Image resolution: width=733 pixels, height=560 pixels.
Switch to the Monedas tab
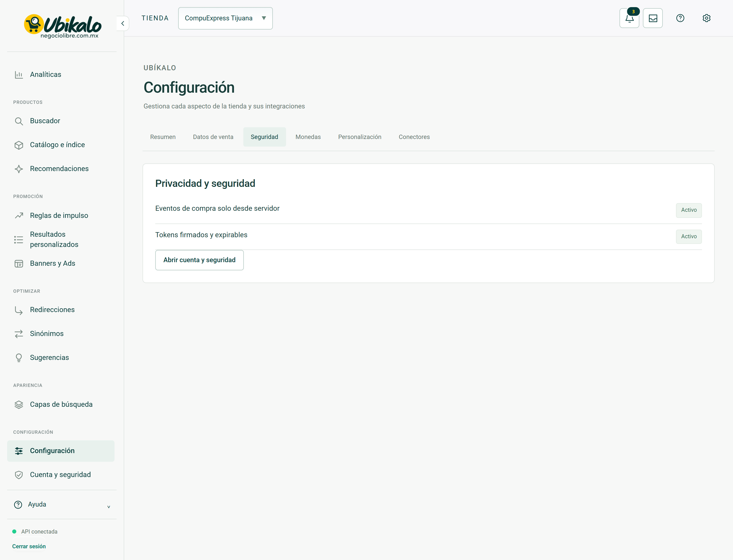click(308, 137)
